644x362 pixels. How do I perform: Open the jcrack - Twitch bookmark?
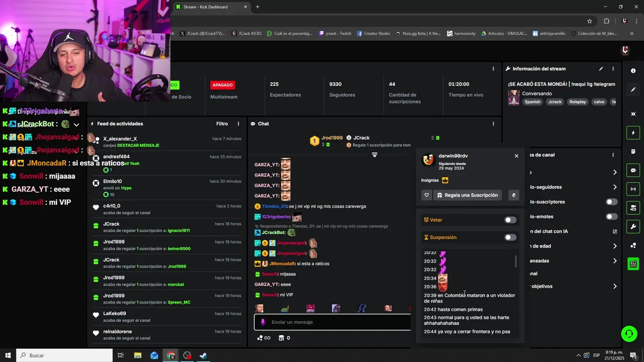[335, 34]
